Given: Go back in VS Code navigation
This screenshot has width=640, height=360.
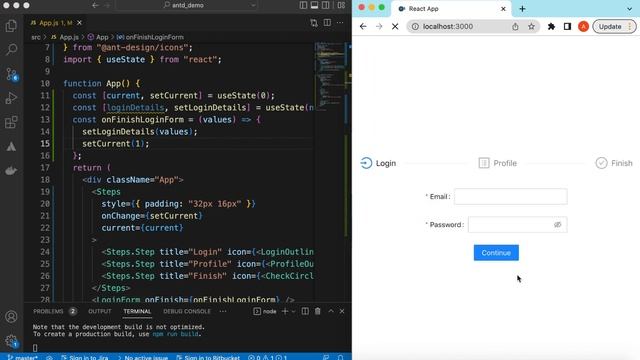Looking at the screenshot, I should (x=95, y=5).
